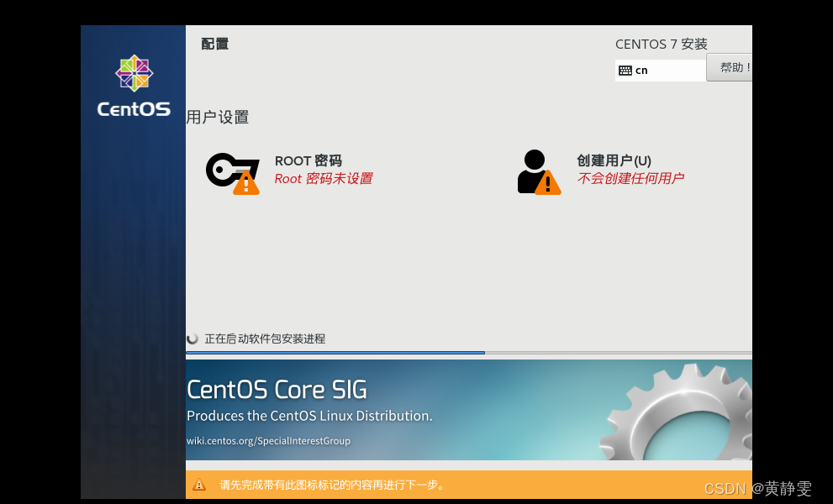Click wiki.centos.org/SpecialInterestGroup banner text

click(268, 441)
